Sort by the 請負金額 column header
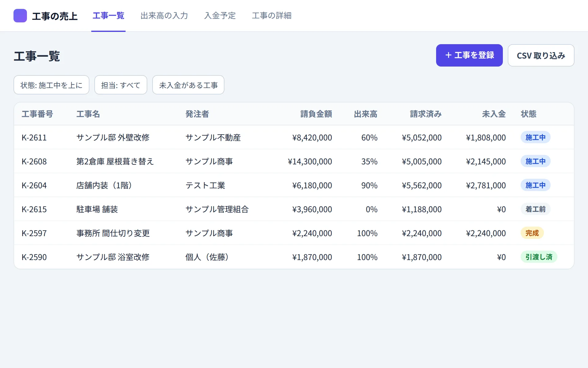The width and height of the screenshot is (588, 368). click(x=316, y=114)
